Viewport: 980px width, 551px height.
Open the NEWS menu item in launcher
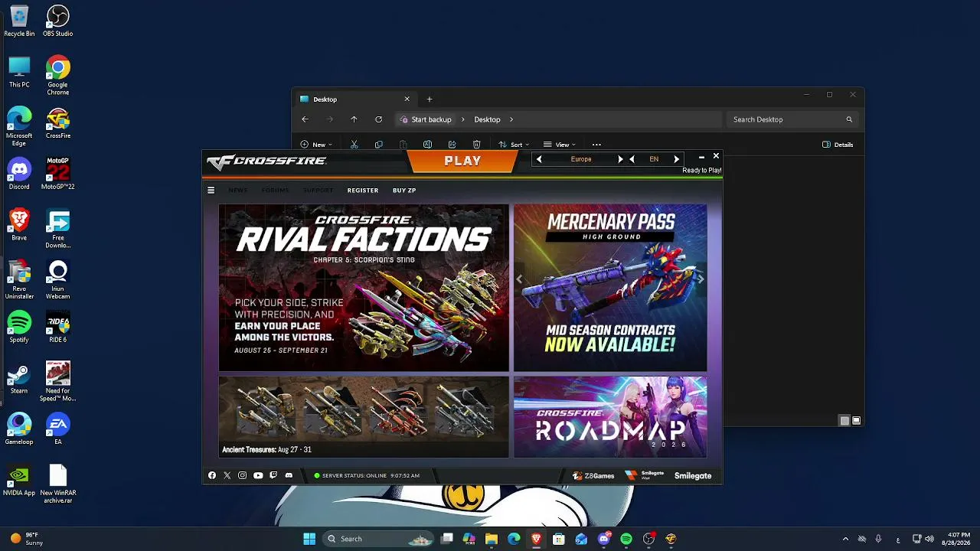tap(237, 190)
